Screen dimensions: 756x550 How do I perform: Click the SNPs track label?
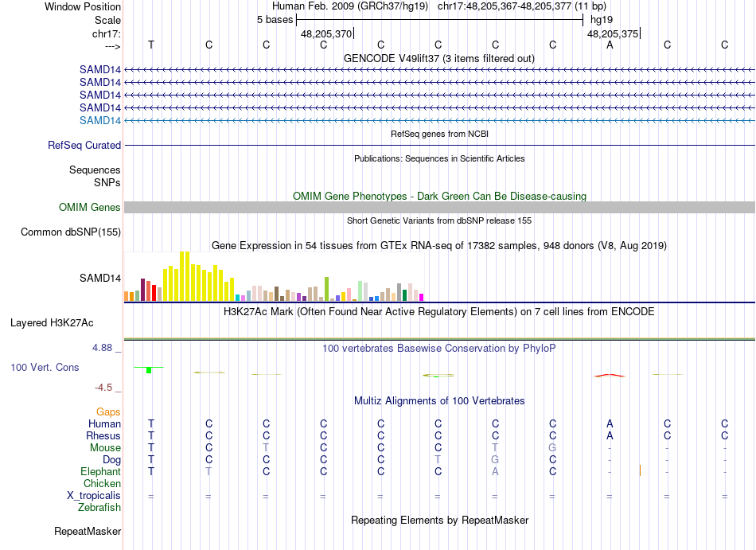[107, 182]
